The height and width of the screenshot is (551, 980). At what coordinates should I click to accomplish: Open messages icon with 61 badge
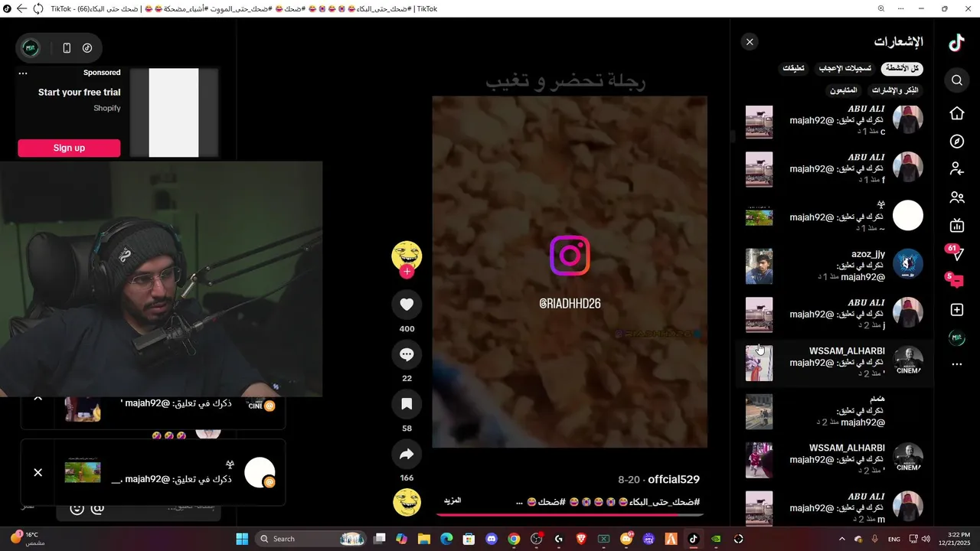955,253
